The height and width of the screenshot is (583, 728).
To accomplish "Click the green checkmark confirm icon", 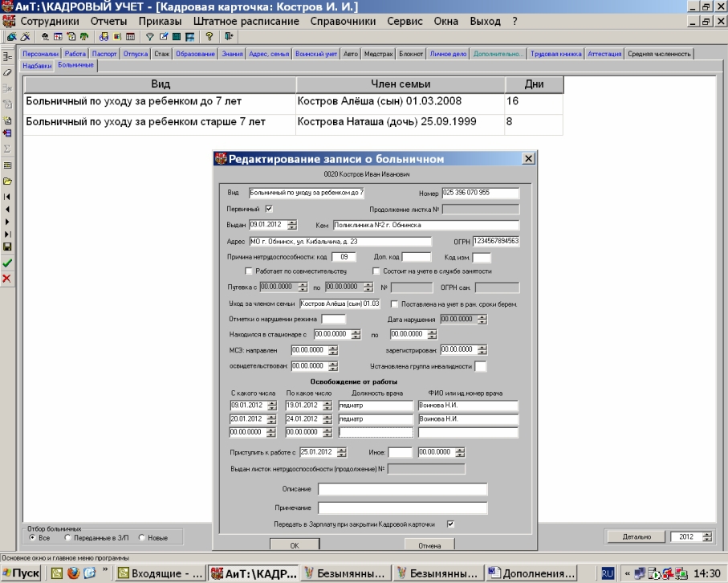I will (7, 263).
